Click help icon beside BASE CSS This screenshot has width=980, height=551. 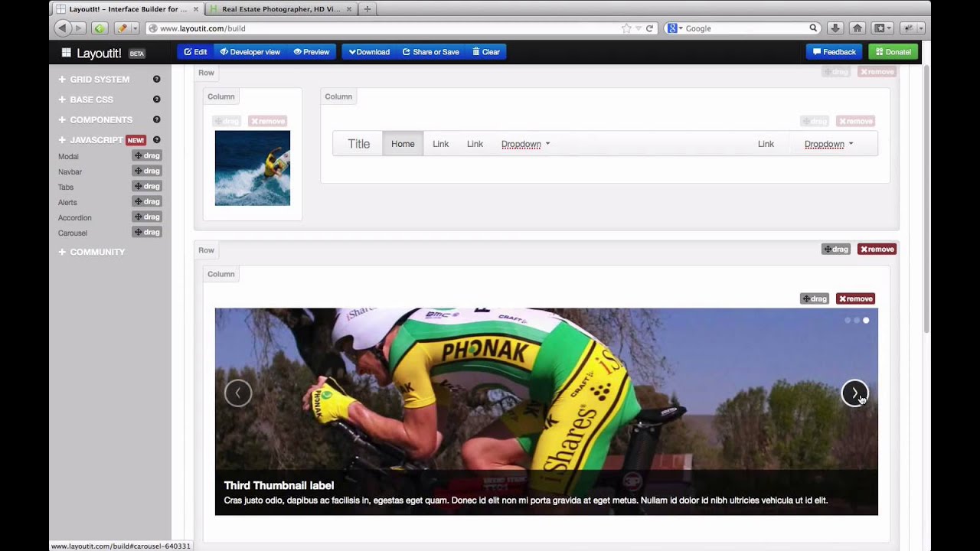(x=157, y=99)
